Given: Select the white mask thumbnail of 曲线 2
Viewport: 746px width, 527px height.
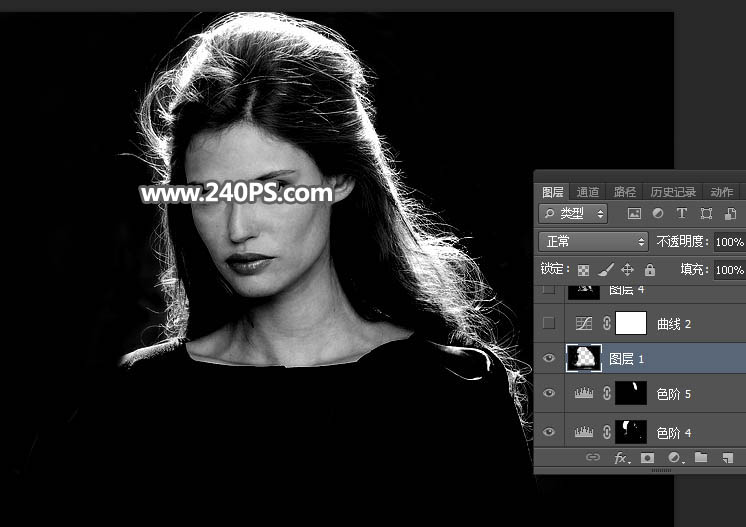Looking at the screenshot, I should (631, 323).
